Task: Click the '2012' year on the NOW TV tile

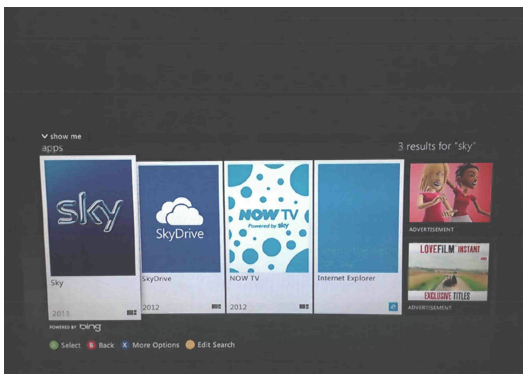Action: pos(238,307)
